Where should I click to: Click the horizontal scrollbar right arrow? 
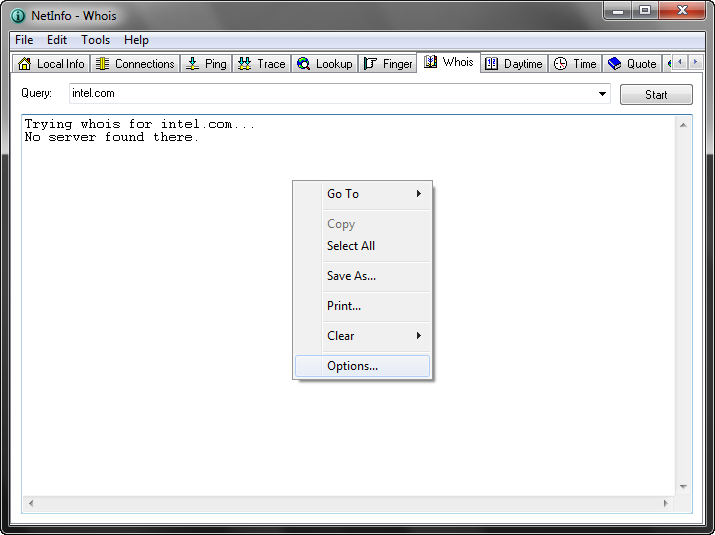coord(668,502)
